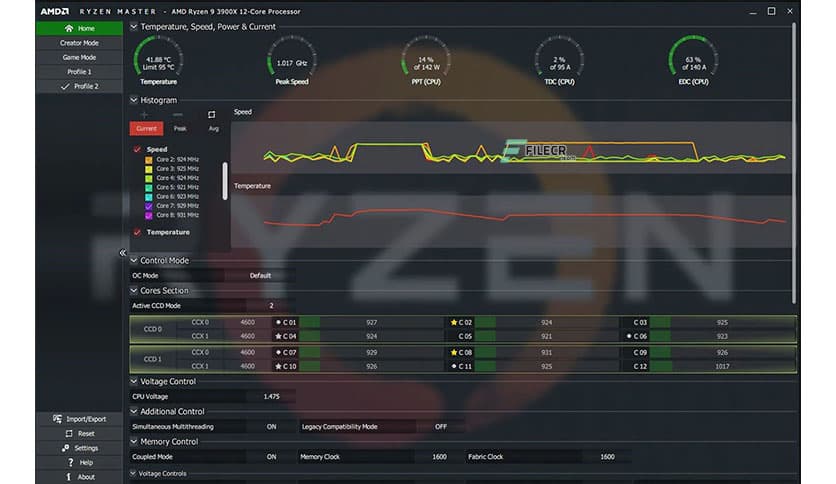Viewport: 836px width, 484px height.
Task: Click the Peak Speed gauge
Action: coord(292,60)
